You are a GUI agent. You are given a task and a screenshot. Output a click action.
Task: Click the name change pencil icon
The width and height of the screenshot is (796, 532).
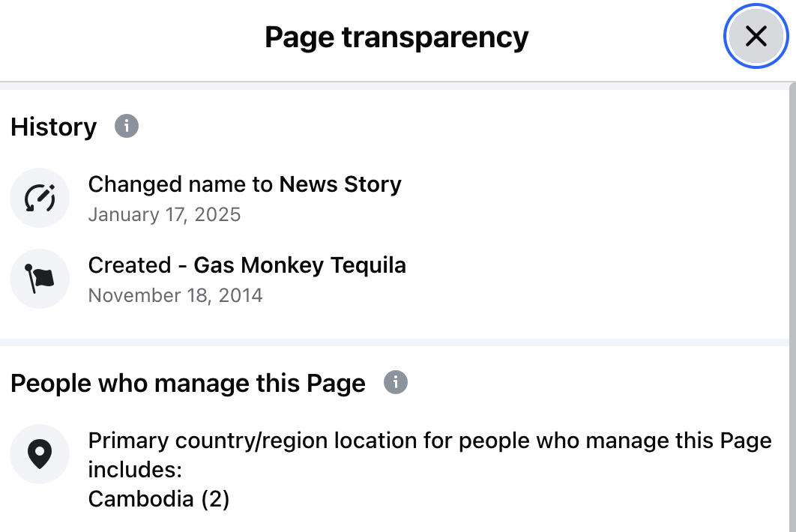click(40, 199)
